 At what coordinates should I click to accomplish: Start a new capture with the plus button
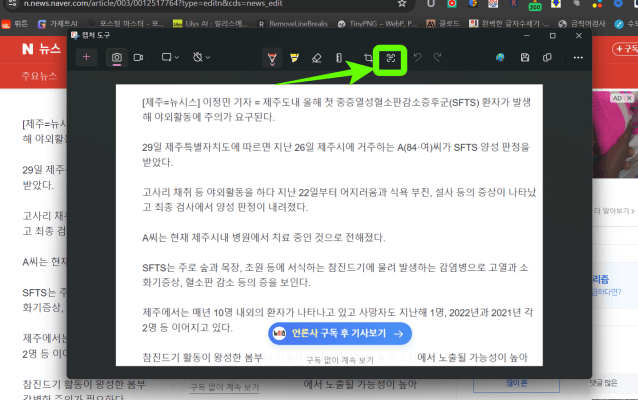click(x=86, y=57)
